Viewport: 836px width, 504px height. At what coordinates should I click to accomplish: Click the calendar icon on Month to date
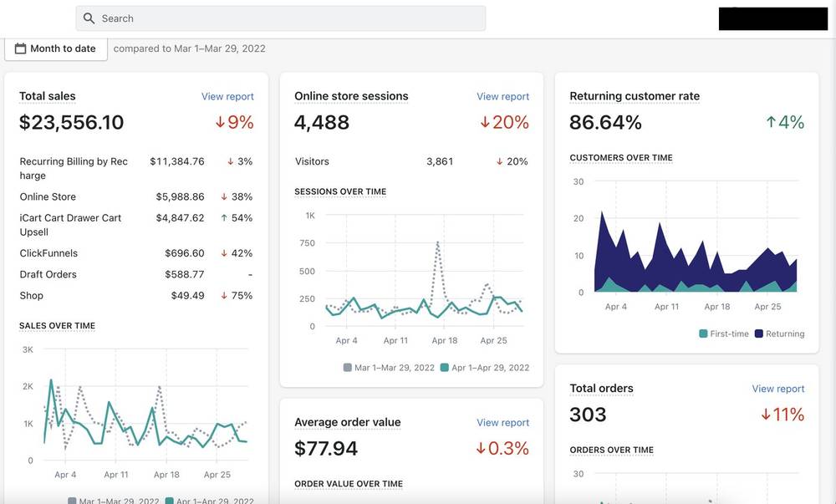click(x=20, y=48)
